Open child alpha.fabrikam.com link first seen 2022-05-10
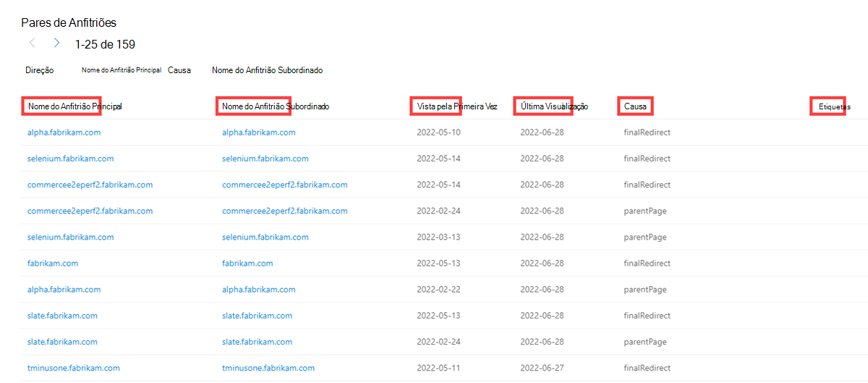 point(259,132)
